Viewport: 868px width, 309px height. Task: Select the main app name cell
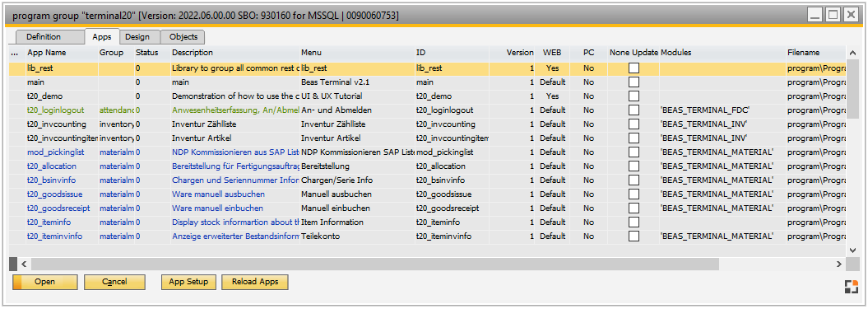(x=62, y=82)
